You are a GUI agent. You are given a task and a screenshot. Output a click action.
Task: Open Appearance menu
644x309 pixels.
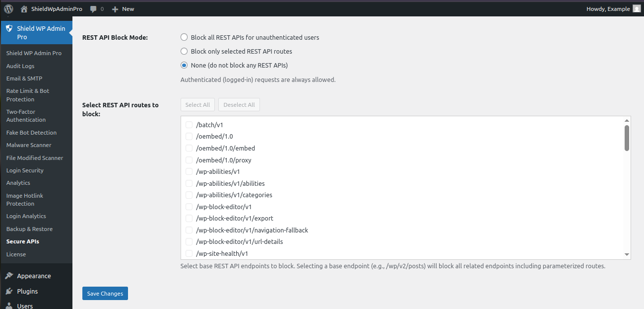pos(34,276)
